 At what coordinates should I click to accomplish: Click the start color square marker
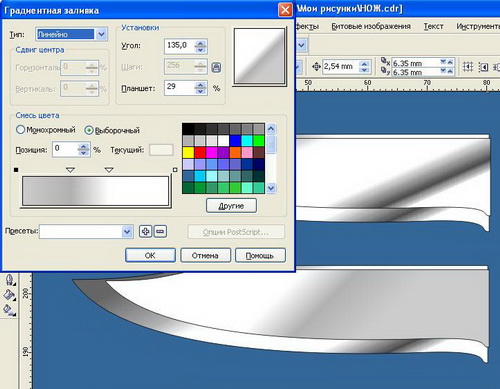(16, 170)
